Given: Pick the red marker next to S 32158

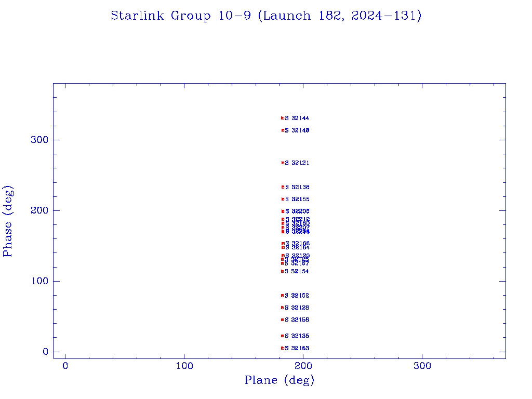Looking at the screenshot, I should tap(282, 320).
